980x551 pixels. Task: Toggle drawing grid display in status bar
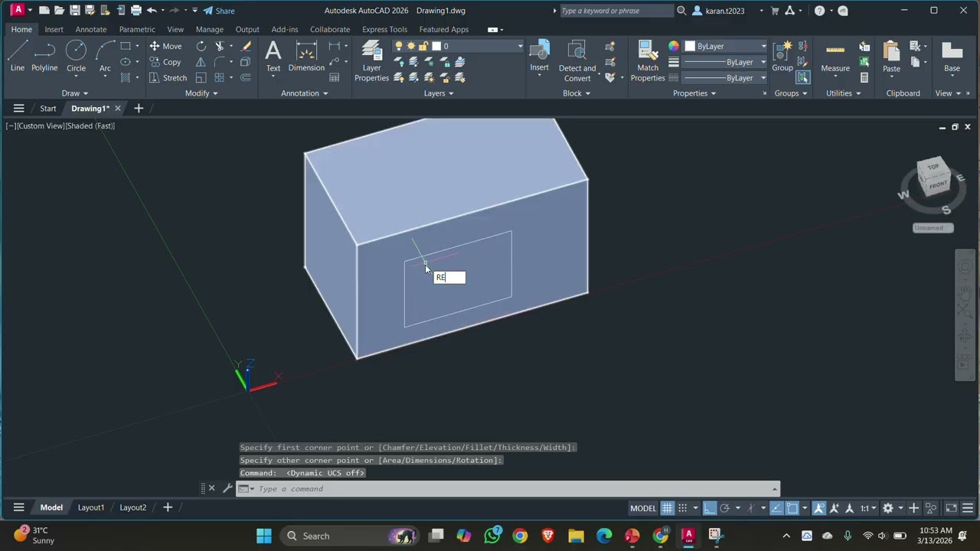click(668, 508)
